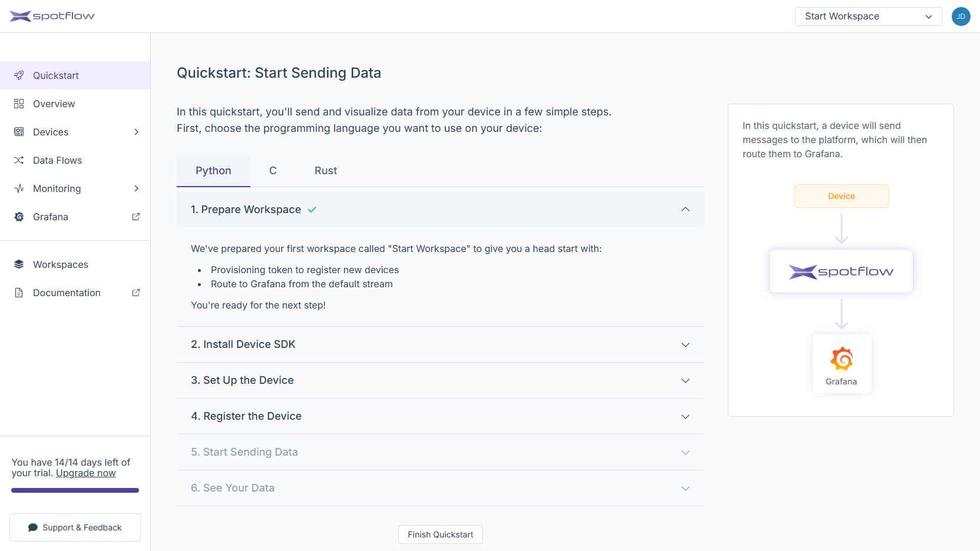Click the Monitoring pulse icon

19,188
